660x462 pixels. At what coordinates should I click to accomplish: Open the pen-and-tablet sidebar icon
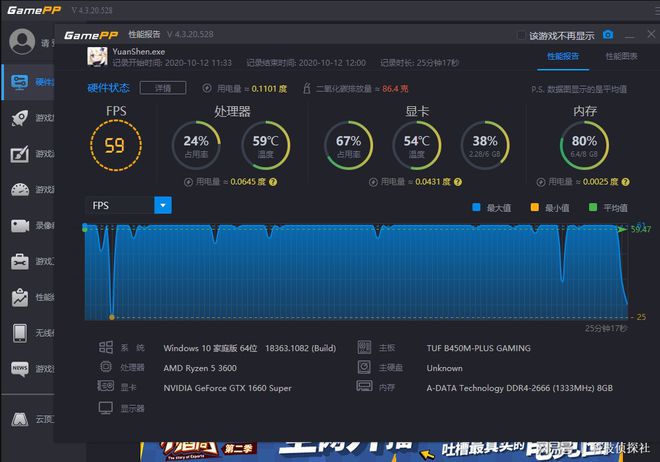point(19,154)
